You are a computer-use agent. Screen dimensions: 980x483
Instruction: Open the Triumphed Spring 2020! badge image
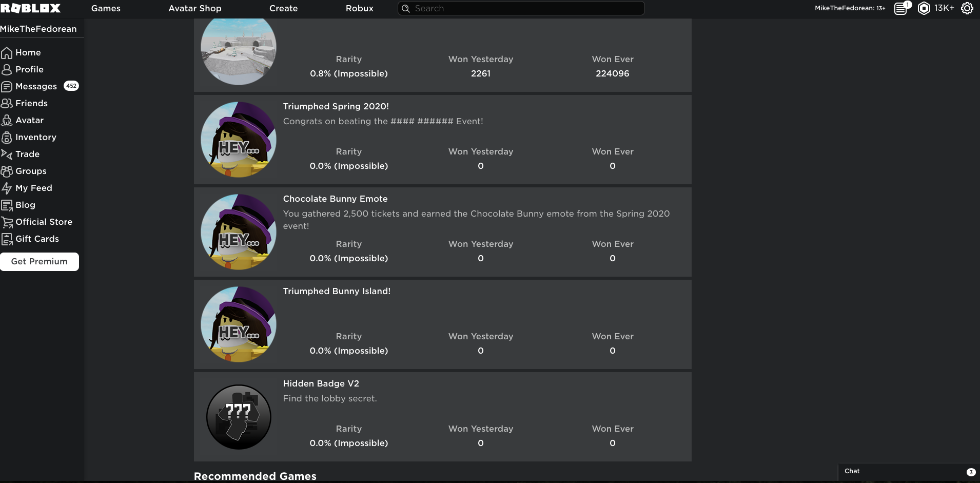pyautogui.click(x=239, y=140)
